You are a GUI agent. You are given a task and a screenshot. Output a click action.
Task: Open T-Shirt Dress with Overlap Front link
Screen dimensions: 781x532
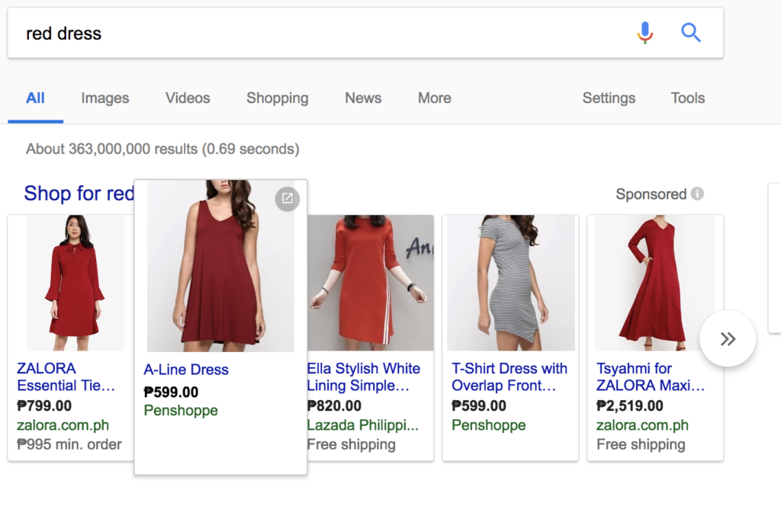click(509, 377)
